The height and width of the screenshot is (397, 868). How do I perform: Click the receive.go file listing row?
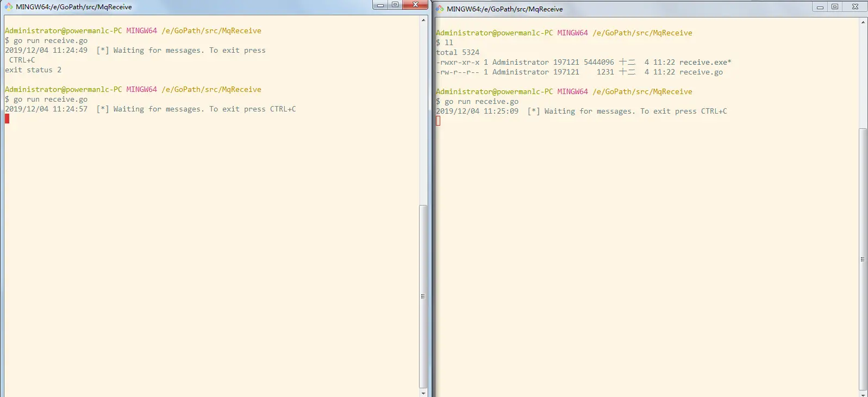pyautogui.click(x=579, y=72)
